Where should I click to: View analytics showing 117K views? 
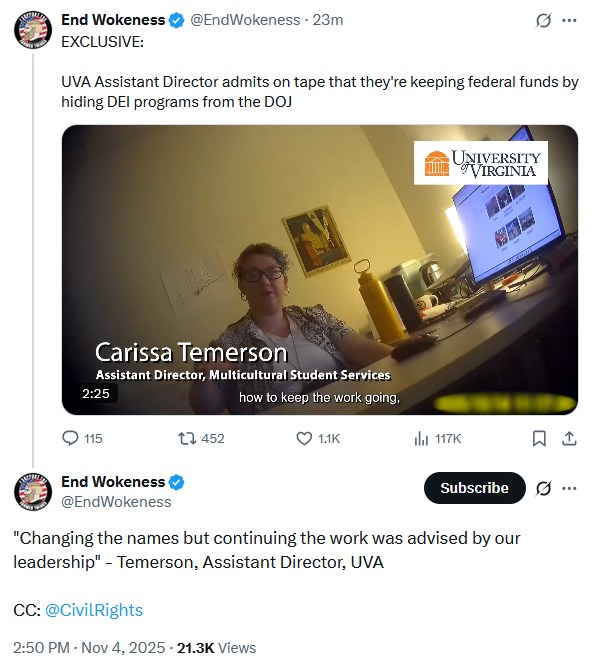tap(437, 438)
